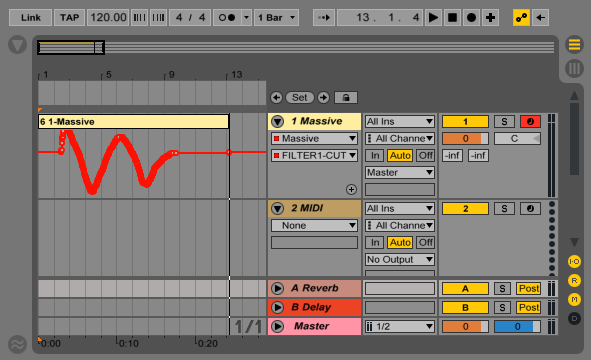Switch to Session View icon

click(574, 69)
